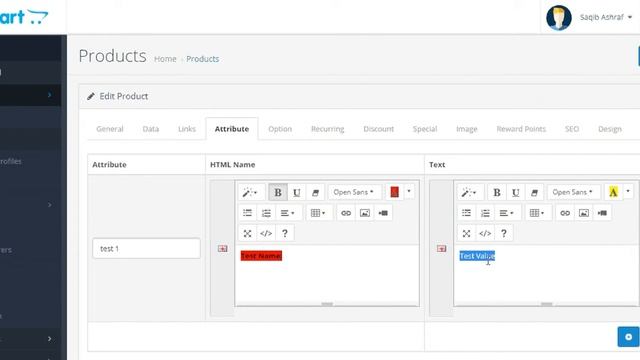Toggle Underline in Text editor

tap(516, 192)
